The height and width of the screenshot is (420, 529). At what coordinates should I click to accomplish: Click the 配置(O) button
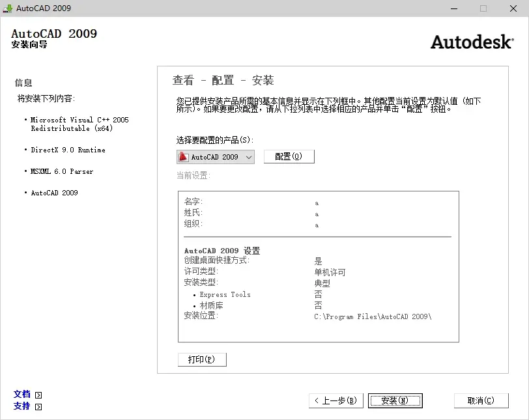289,156
